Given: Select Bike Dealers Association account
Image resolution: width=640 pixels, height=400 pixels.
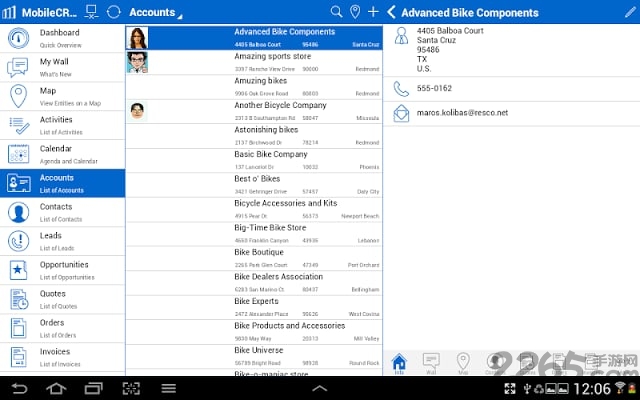Looking at the screenshot, I should [254, 282].
